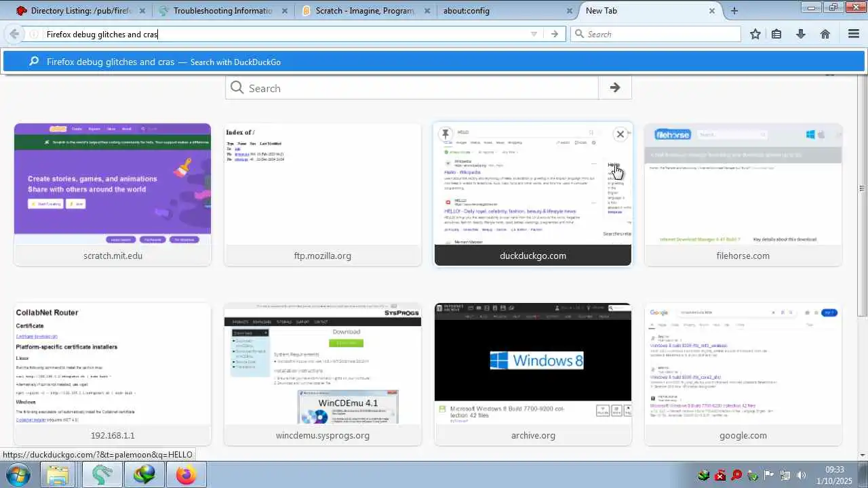Select the Search with DuckDuckGo suggestion

click(x=434, y=62)
